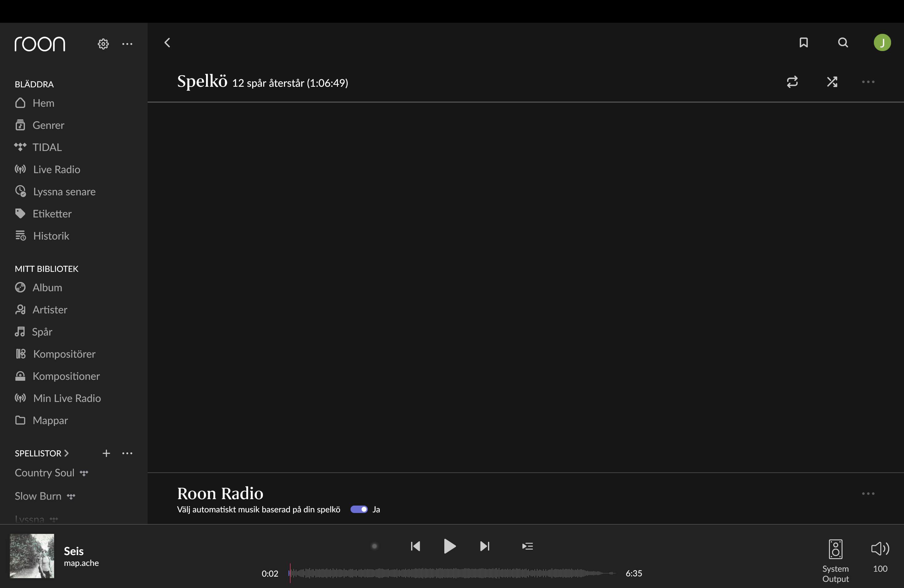Viewport: 904px width, 588px height.
Task: Click the Lyssna senare clock icon
Action: pyautogui.click(x=21, y=191)
